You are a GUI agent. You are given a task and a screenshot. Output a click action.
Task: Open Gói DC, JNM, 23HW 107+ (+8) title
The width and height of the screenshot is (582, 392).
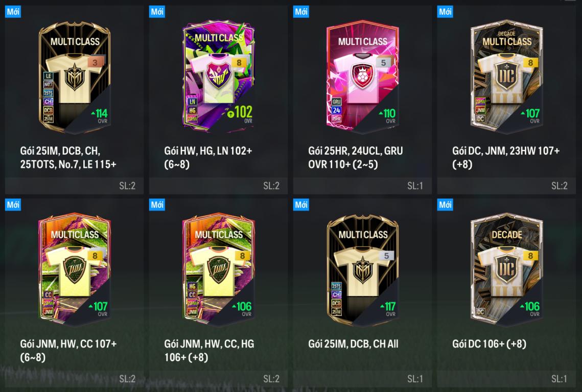coord(505,157)
